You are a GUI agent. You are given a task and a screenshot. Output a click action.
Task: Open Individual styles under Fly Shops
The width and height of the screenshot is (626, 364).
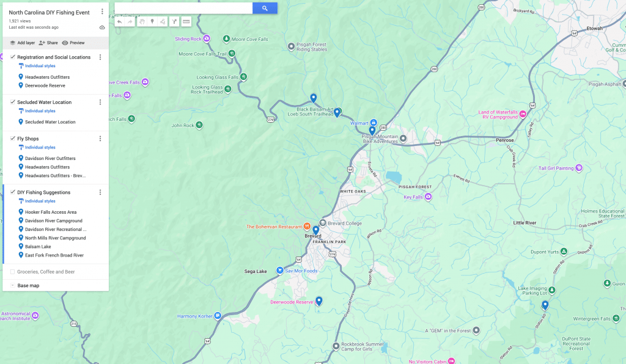point(40,148)
